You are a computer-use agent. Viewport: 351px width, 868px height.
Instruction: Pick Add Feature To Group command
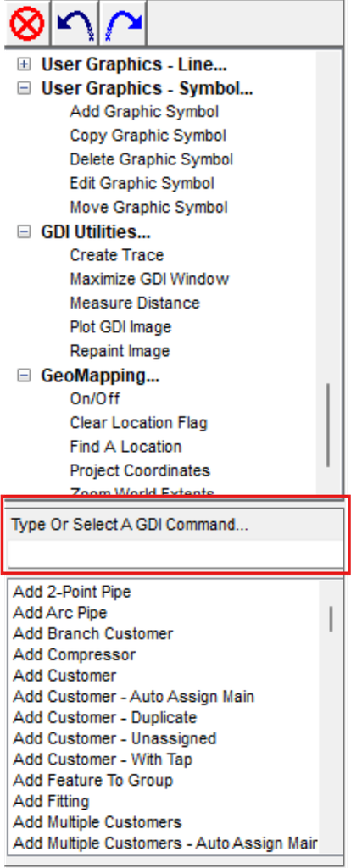[x=93, y=781]
